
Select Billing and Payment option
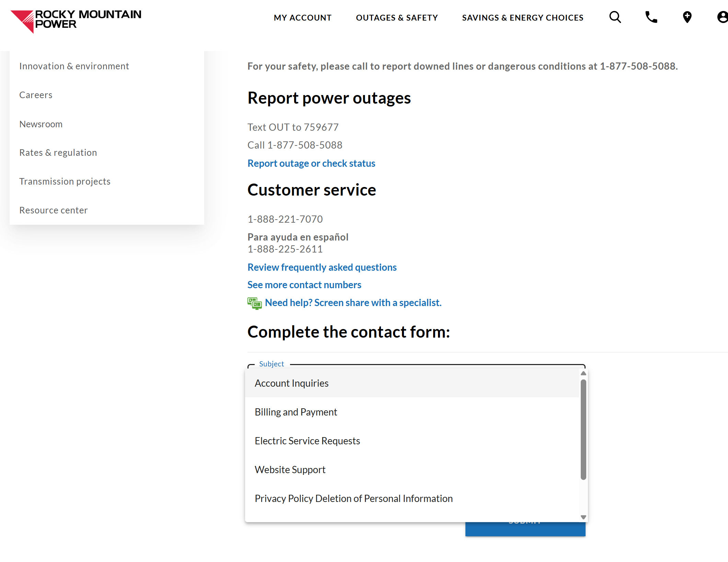coord(412,412)
